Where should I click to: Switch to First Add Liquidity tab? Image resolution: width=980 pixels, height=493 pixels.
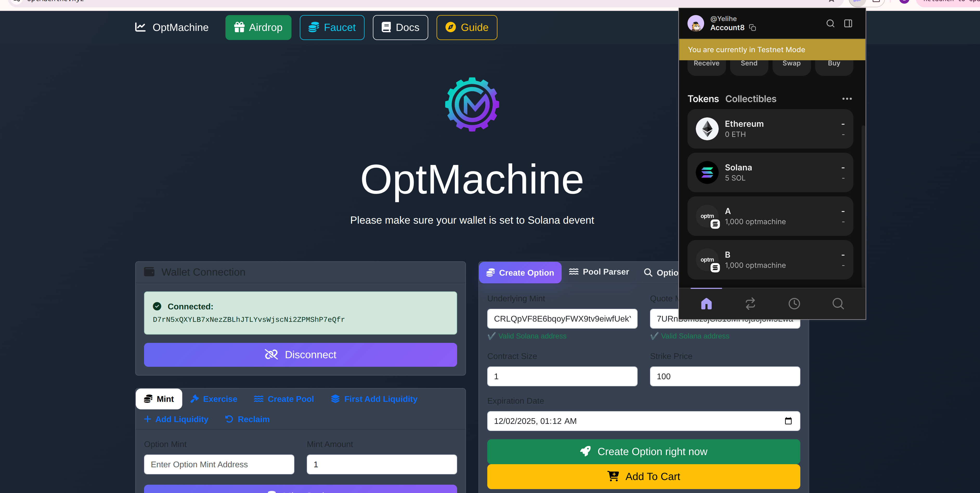point(374,399)
